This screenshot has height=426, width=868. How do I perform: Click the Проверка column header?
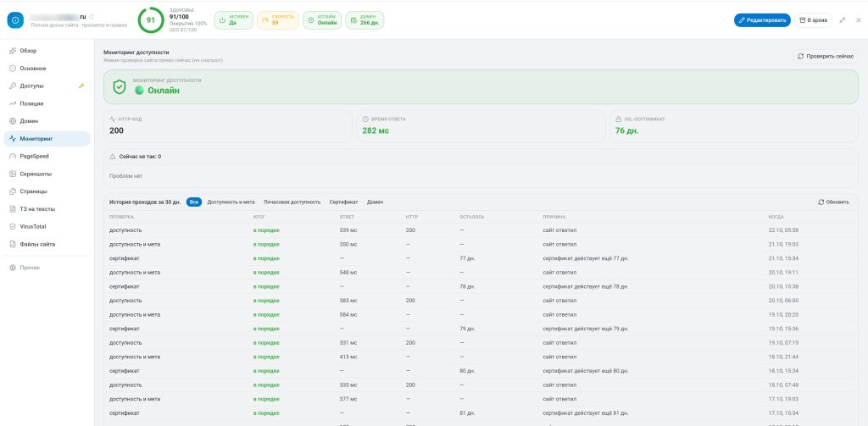pos(122,217)
